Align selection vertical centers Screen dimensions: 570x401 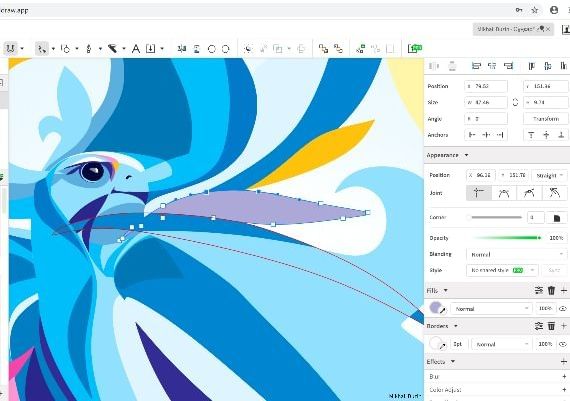point(547,66)
